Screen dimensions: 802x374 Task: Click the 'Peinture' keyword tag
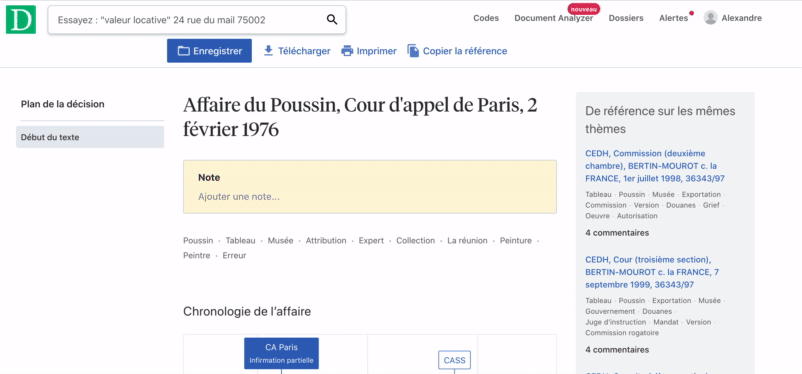coord(516,240)
